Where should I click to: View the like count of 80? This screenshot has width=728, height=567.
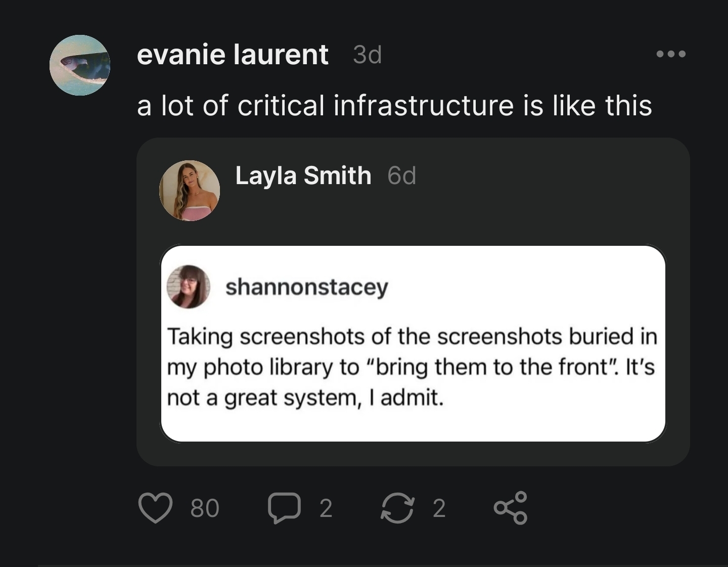point(205,508)
